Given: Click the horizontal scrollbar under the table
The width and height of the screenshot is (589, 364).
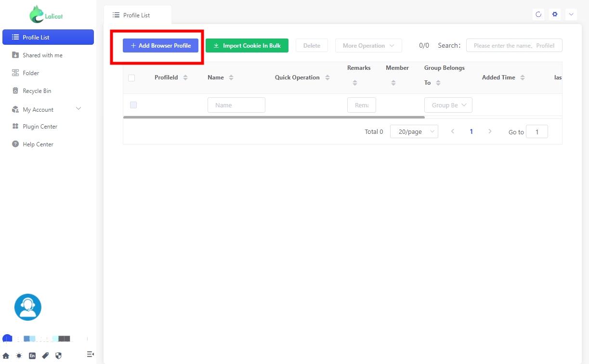Looking at the screenshot, I should coord(274,117).
